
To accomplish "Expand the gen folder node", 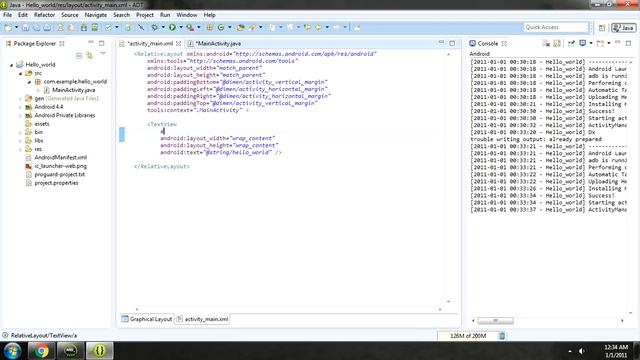I will point(20,99).
